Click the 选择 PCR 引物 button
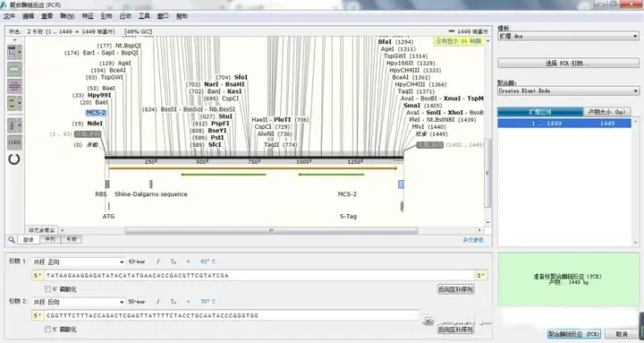Screen dimensions: 644x343 [569, 63]
